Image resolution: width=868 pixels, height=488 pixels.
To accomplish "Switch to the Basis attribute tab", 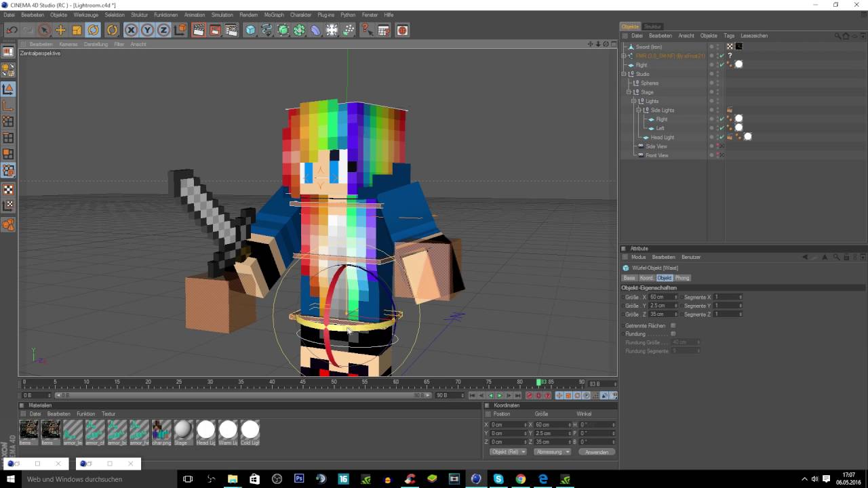I will point(629,278).
